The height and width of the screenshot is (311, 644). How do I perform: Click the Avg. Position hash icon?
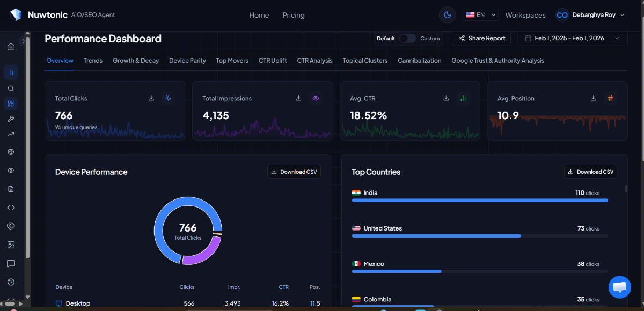click(610, 98)
